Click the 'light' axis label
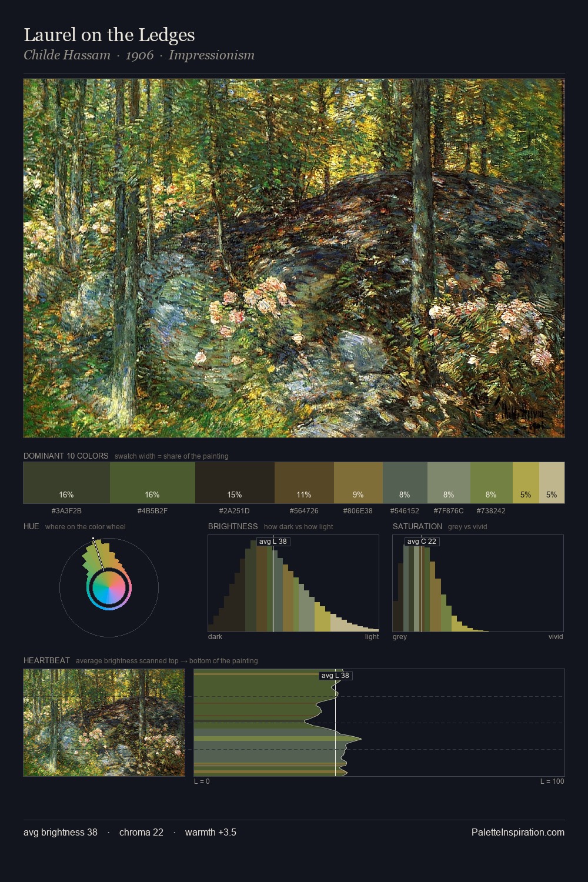This screenshot has width=588, height=882. (372, 637)
